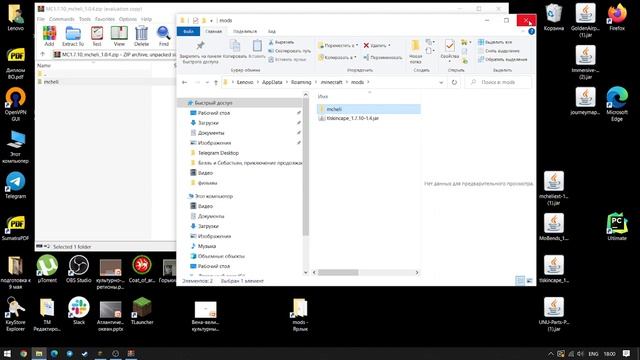The image size is (640, 360).
Task: Click .minecraft in the address path
Action: tap(331, 82)
